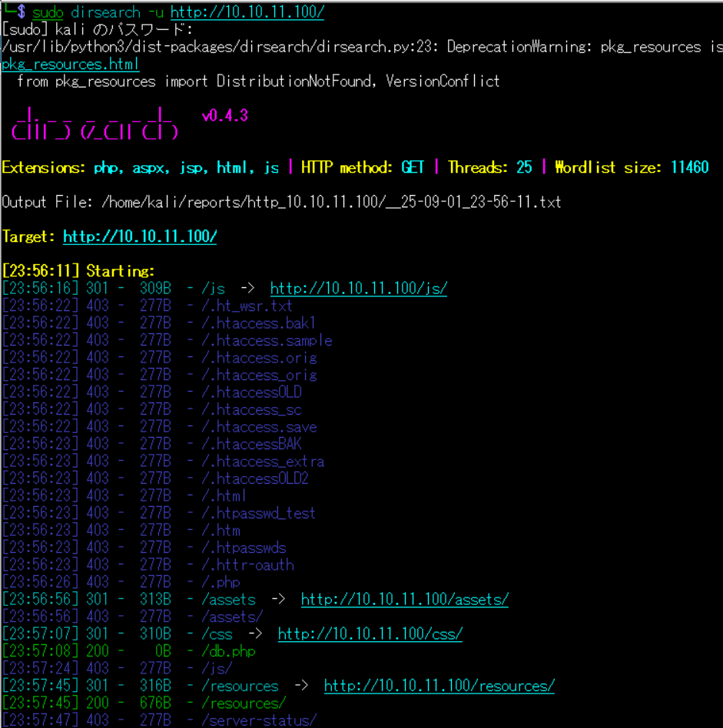Click the Threads: 25 setting text
This screenshot has height=728, width=723.
coord(489,167)
